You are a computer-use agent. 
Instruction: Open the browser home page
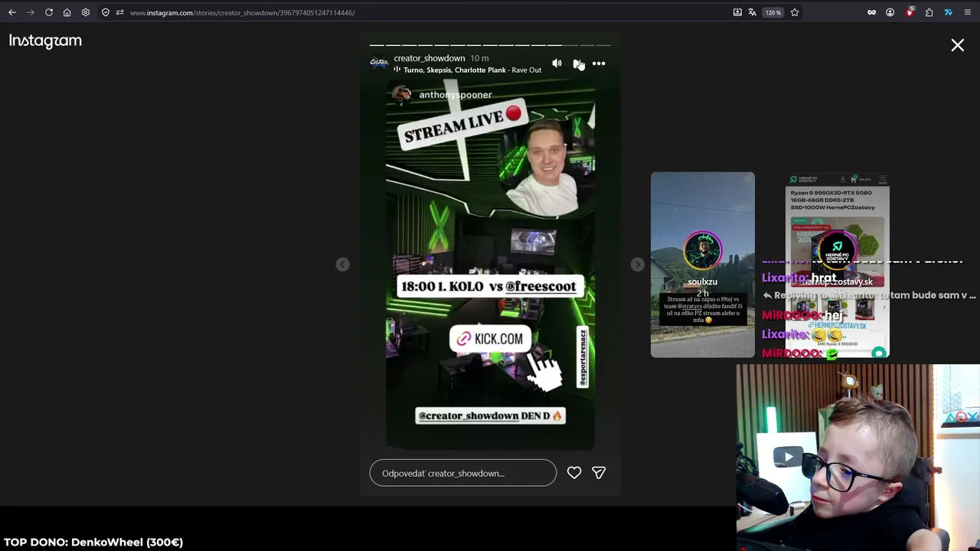click(x=67, y=12)
